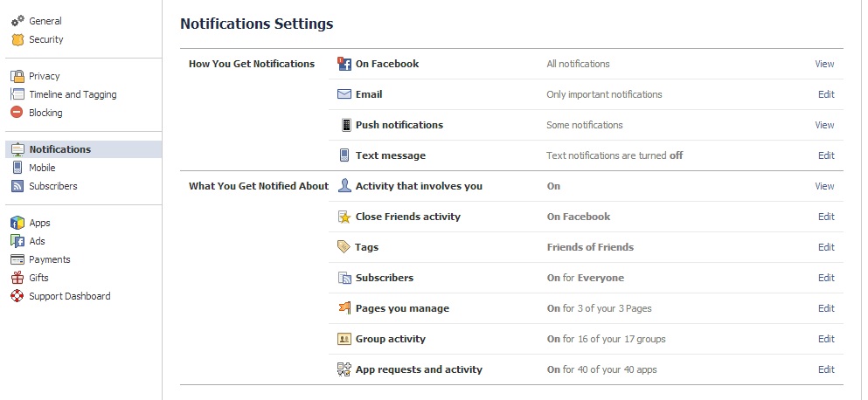
Task: Click the Pages you manage flag icon
Action: point(344,308)
